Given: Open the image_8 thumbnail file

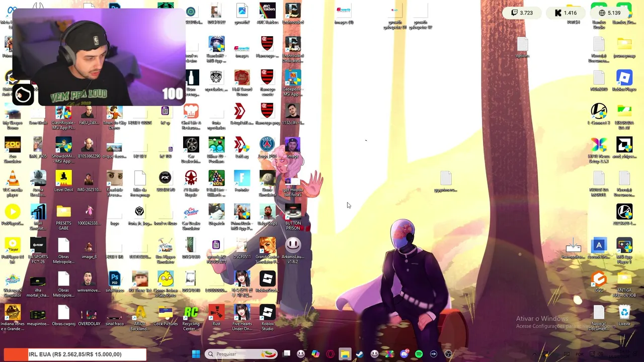Looking at the screenshot, I should tap(89, 247).
